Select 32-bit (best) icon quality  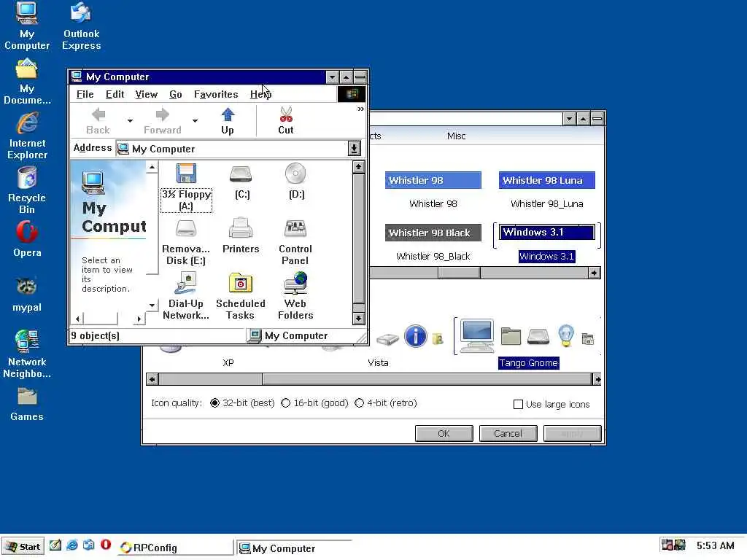tap(242, 402)
